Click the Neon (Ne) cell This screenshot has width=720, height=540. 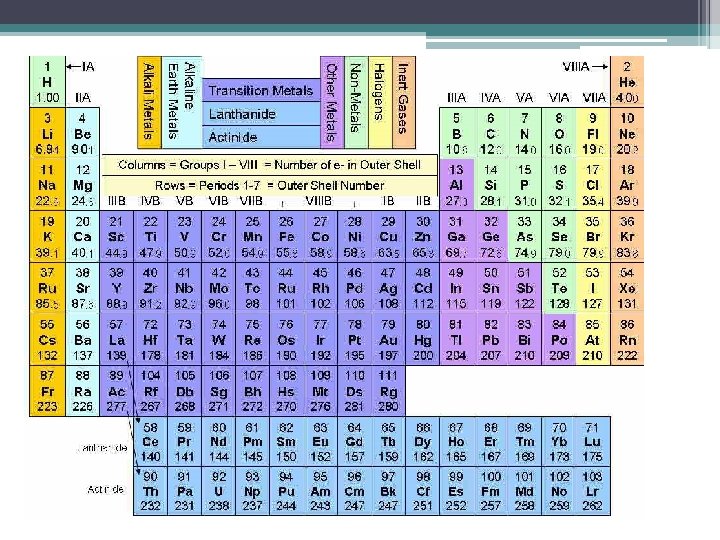pyautogui.click(x=627, y=133)
